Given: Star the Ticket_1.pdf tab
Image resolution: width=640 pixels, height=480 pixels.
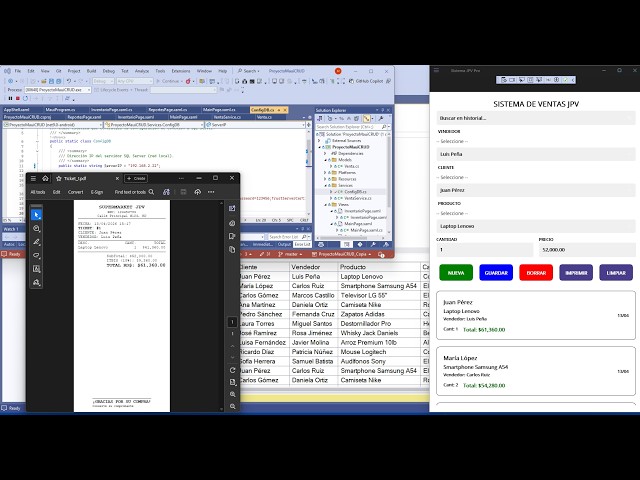Looking at the screenshot, I should tap(59, 178).
